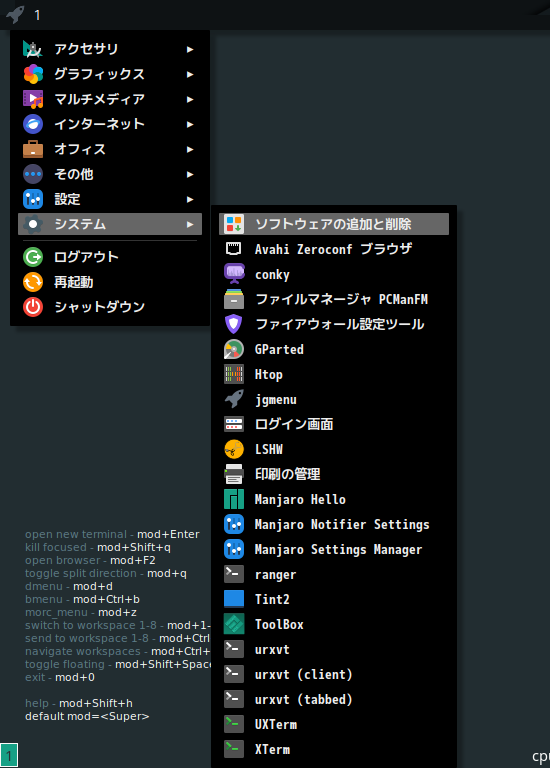The image size is (550, 768).
Task: Click the システム gear icon
Action: (x=33, y=224)
